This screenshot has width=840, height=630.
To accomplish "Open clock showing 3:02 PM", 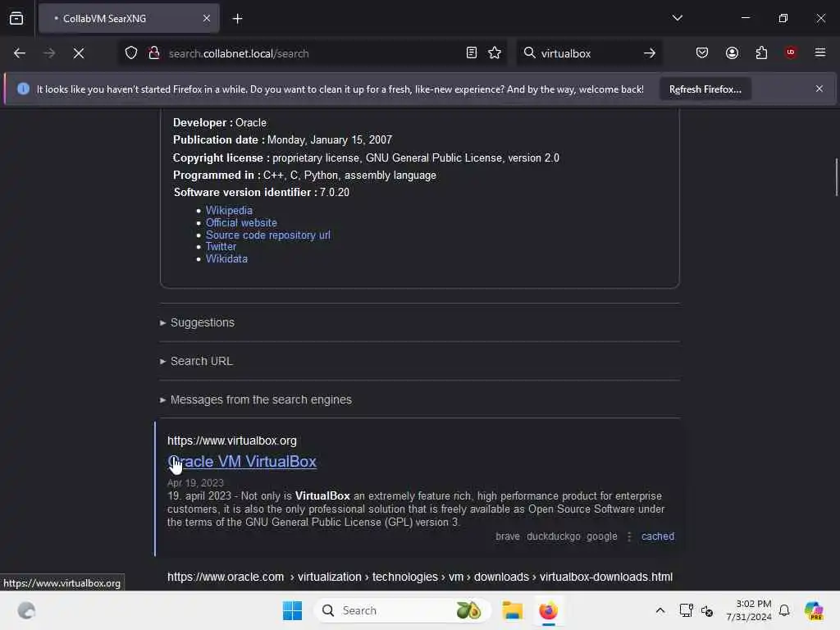I will click(749, 610).
